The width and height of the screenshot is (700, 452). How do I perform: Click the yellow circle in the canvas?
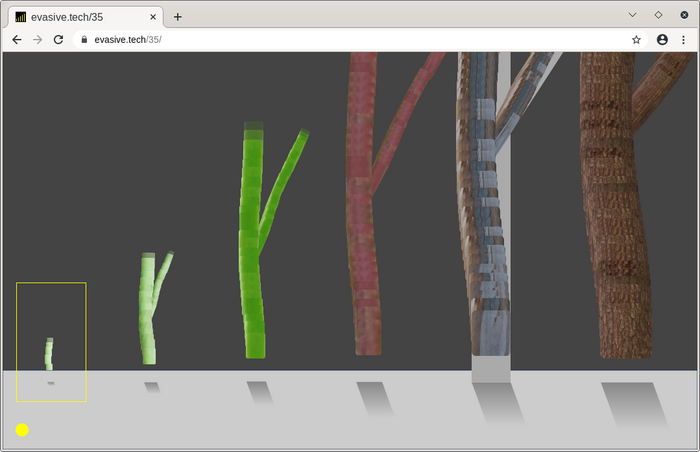22,430
